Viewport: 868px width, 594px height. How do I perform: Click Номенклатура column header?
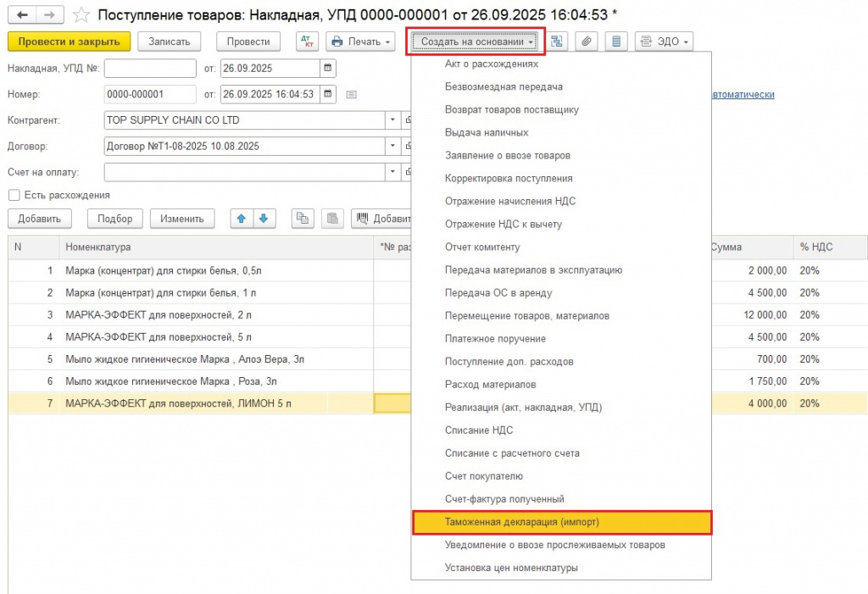coord(216,247)
